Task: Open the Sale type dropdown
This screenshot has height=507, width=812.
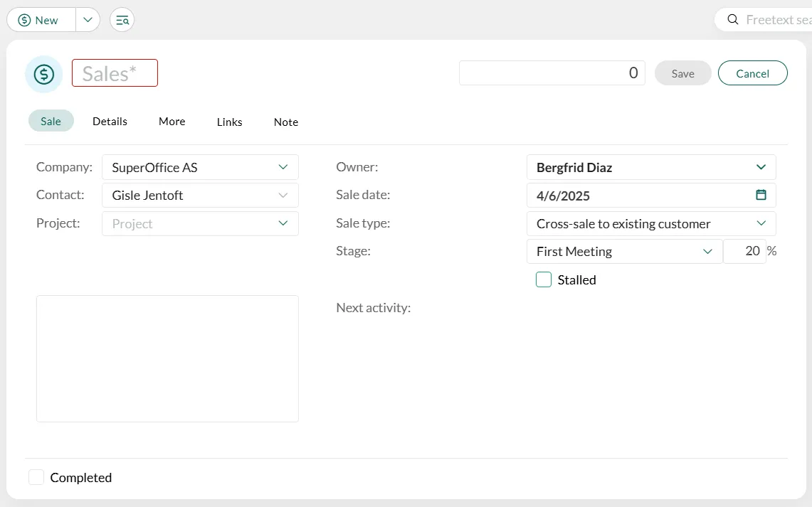Action: (761, 223)
